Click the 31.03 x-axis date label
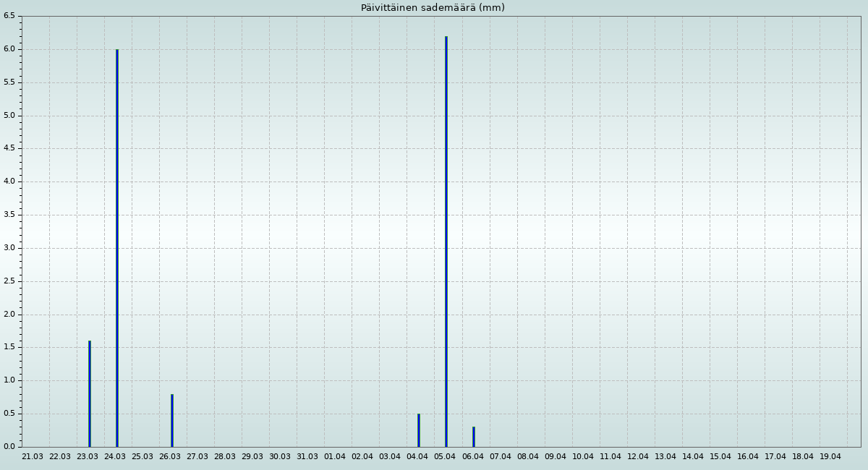 pyautogui.click(x=307, y=457)
